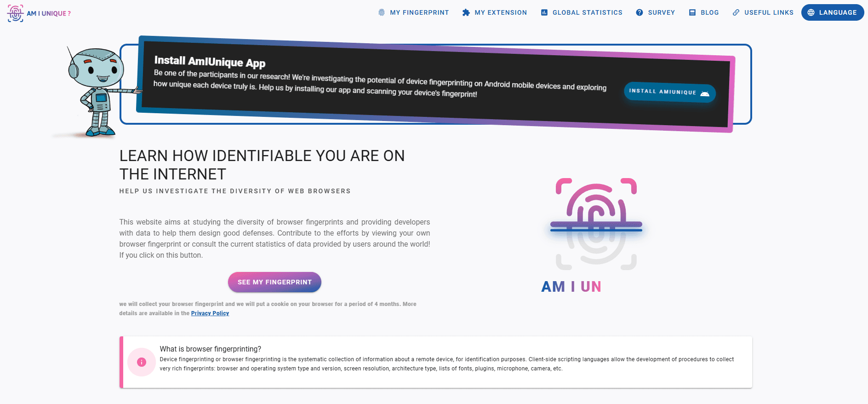Navigate to the Blog page
Viewport: 868px width, 404px height.
tap(704, 12)
